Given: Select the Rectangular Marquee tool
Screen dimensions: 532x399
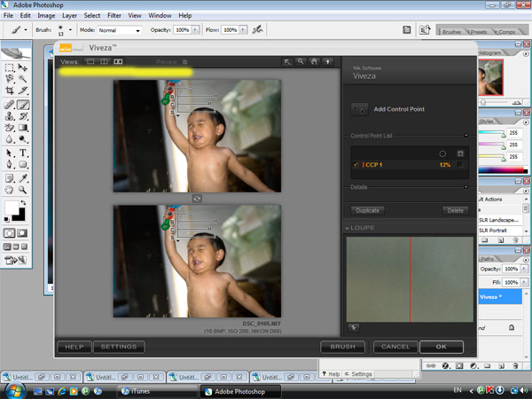Looking at the screenshot, I should 9,67.
